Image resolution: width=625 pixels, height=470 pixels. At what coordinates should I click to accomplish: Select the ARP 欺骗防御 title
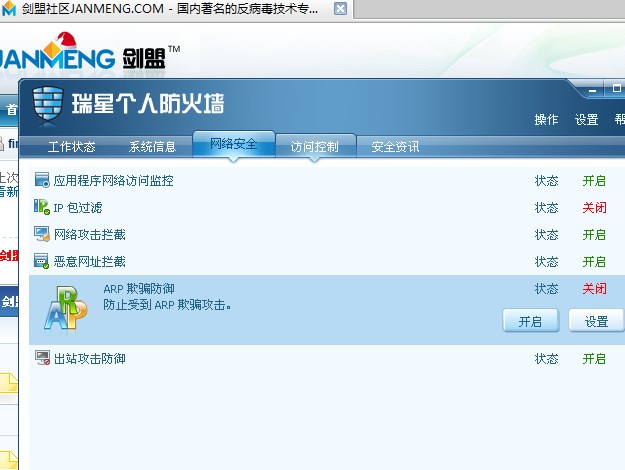click(139, 289)
